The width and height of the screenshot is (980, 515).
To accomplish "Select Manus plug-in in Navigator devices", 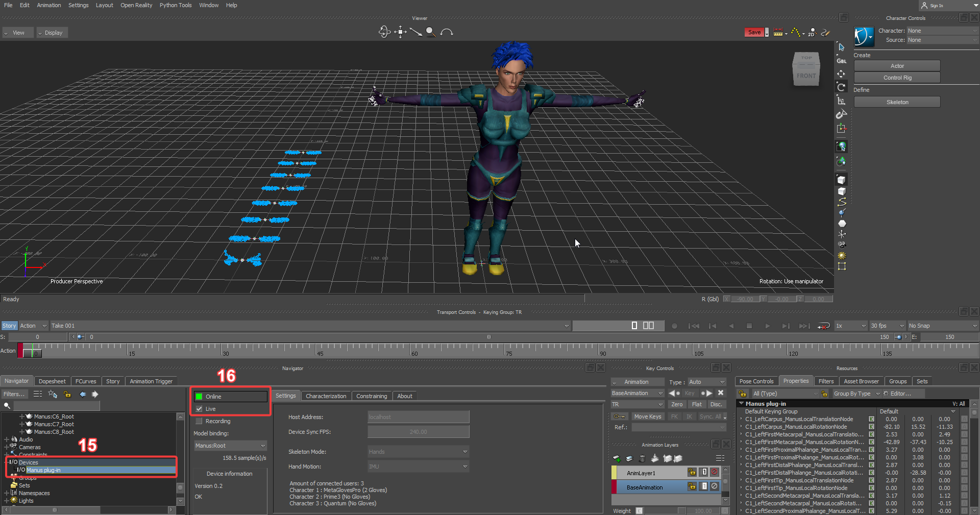I will tap(43, 470).
